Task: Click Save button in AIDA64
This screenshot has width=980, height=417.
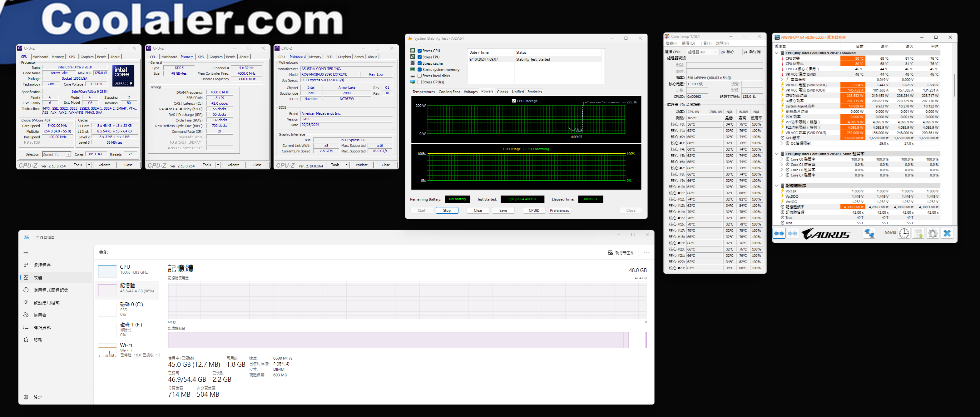Action: click(503, 211)
